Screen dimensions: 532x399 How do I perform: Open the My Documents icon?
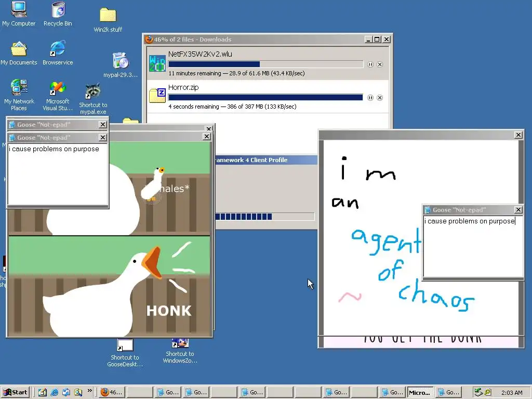19,53
